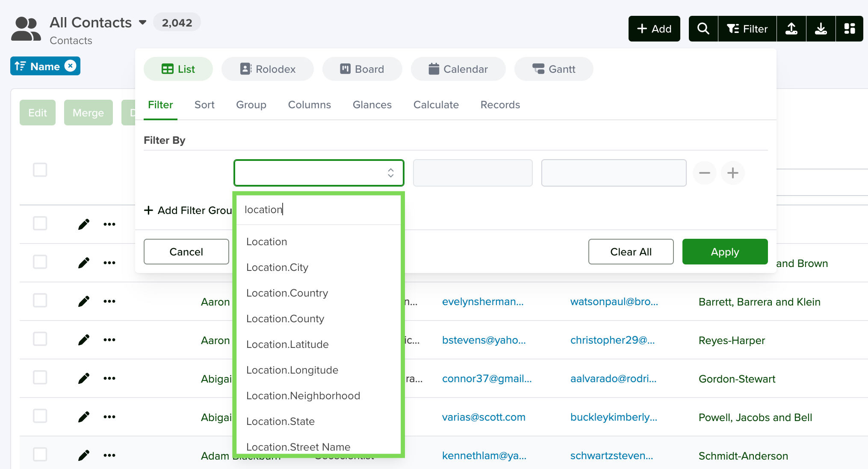Screen dimensions: 868x469
Task: Edit the kennethlam row with pencil
Action: point(84,455)
